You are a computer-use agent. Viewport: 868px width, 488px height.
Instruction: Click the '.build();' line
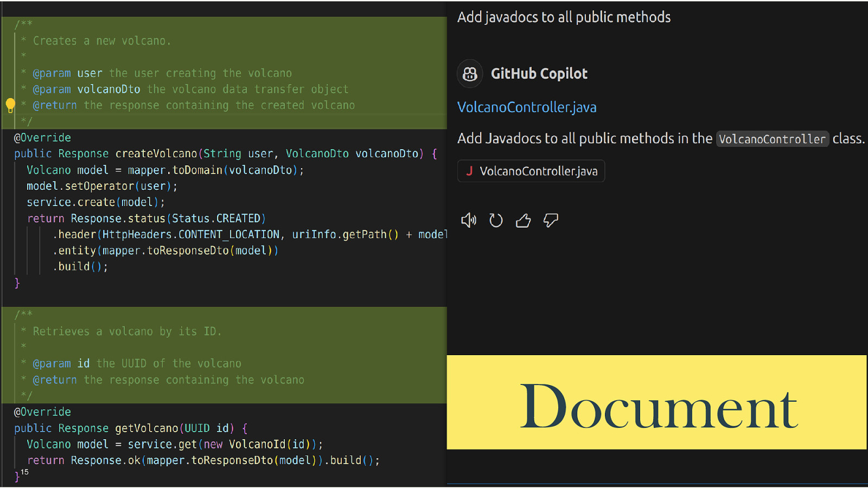coord(80,267)
